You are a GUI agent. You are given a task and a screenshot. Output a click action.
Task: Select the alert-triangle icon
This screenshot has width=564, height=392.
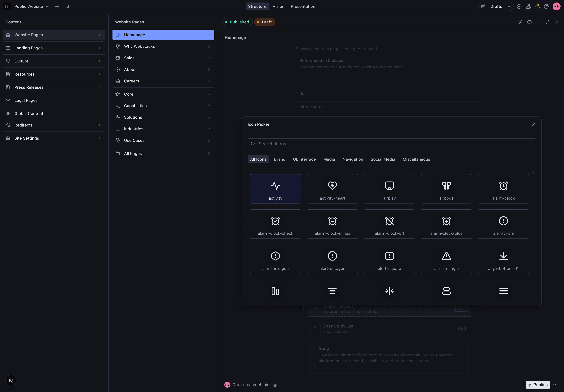coord(446,259)
